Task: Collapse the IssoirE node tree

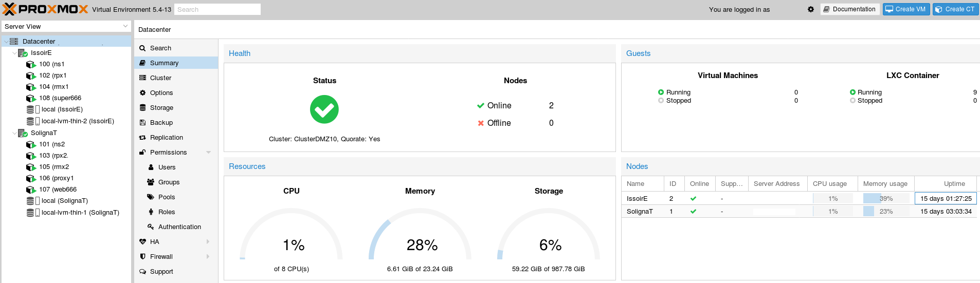Action: click(14, 53)
